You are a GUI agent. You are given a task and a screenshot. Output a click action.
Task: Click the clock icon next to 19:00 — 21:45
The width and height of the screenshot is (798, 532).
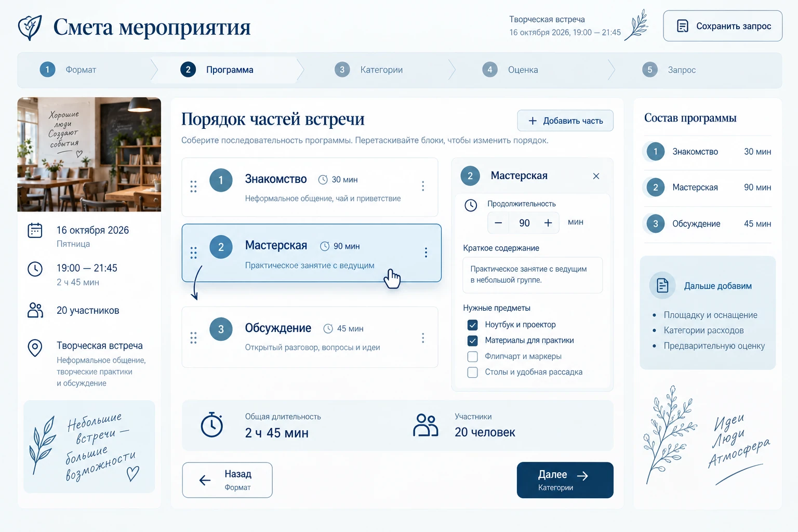coord(35,269)
